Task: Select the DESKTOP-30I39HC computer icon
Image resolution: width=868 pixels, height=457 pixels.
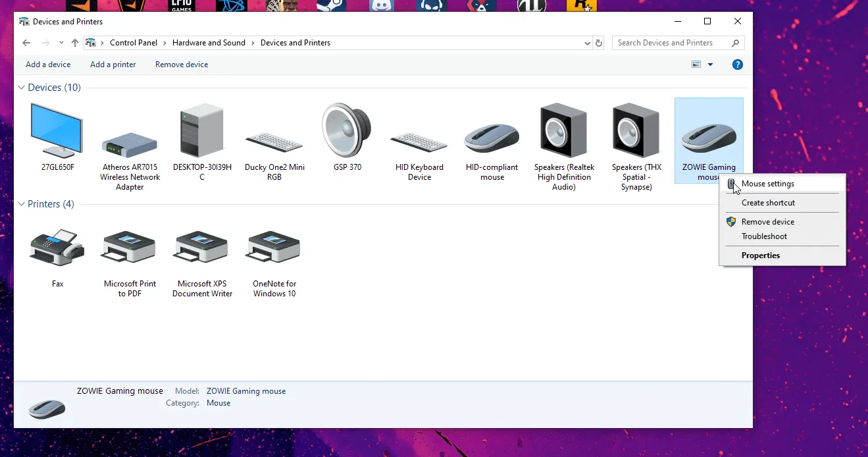Action: pos(202,132)
